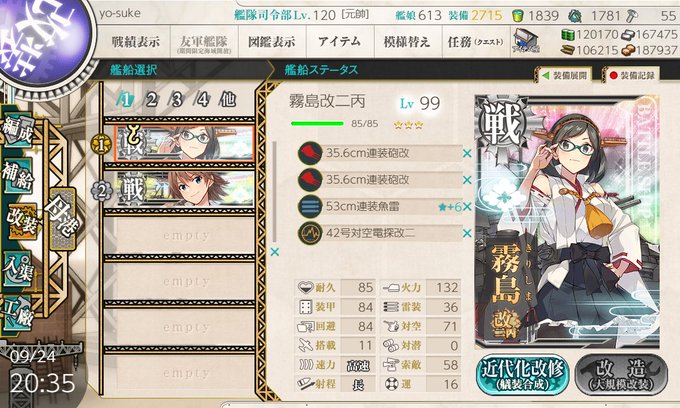Image resolution: width=680 pixels, height=408 pixels.
Task: Remove first 35.6cm連装砲改 with its X
Action: [x=467, y=153]
